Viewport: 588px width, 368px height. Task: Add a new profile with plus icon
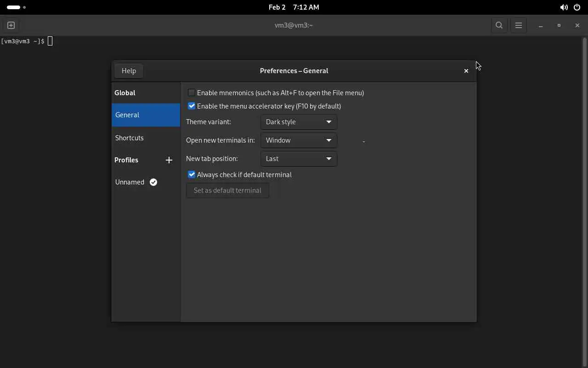(169, 160)
